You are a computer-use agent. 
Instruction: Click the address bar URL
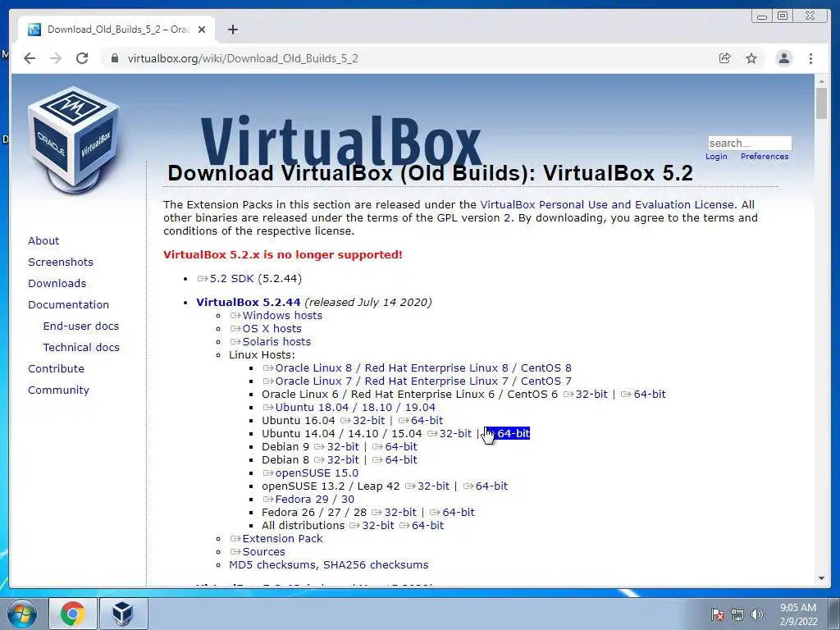point(243,58)
